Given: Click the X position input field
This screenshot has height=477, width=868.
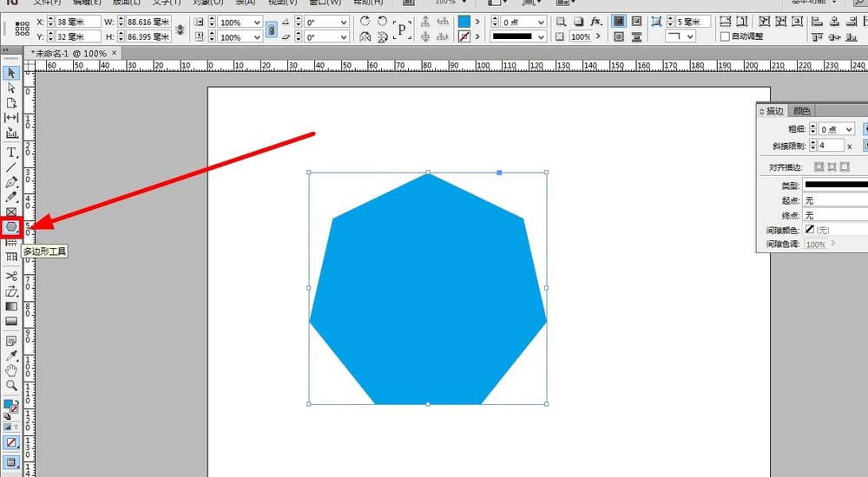Looking at the screenshot, I should [77, 23].
